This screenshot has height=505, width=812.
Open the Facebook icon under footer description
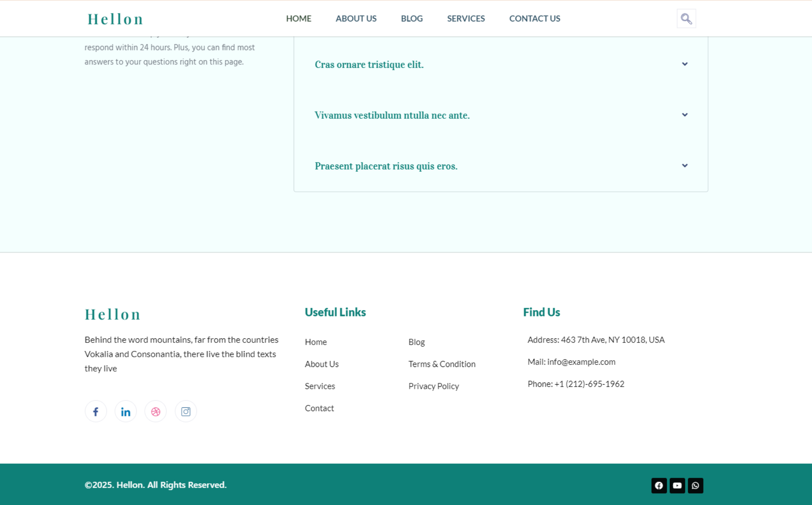click(x=96, y=412)
